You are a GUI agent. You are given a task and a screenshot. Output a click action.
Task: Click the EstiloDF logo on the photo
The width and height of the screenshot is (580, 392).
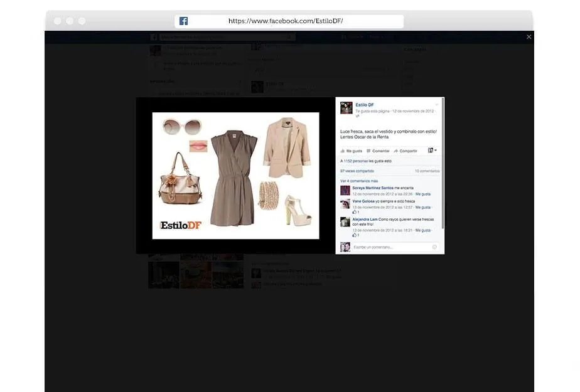pyautogui.click(x=181, y=225)
